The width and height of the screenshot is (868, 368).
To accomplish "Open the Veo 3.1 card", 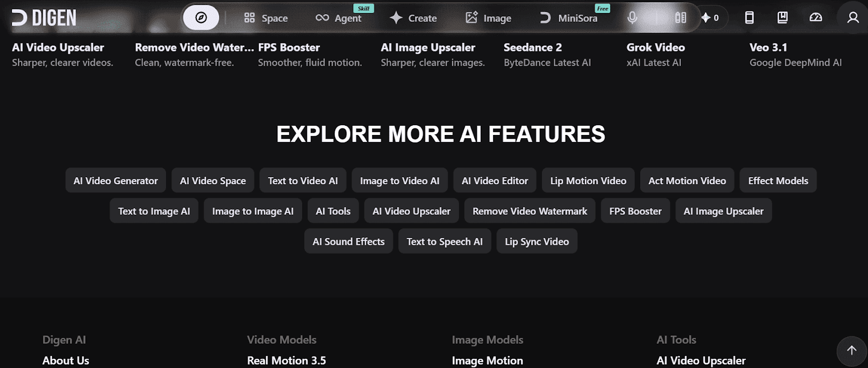I will (x=795, y=55).
